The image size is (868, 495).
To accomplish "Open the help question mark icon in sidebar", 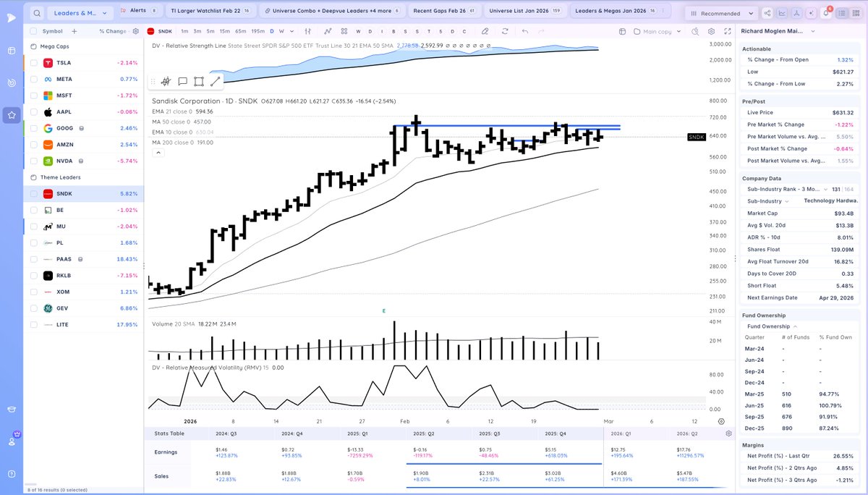I will coord(12,473).
